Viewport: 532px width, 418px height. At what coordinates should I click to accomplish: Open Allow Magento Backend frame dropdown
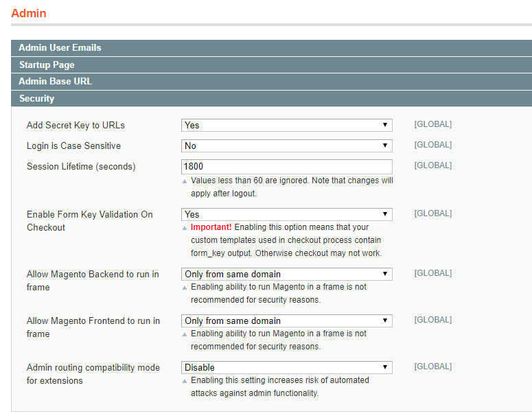[x=286, y=274]
